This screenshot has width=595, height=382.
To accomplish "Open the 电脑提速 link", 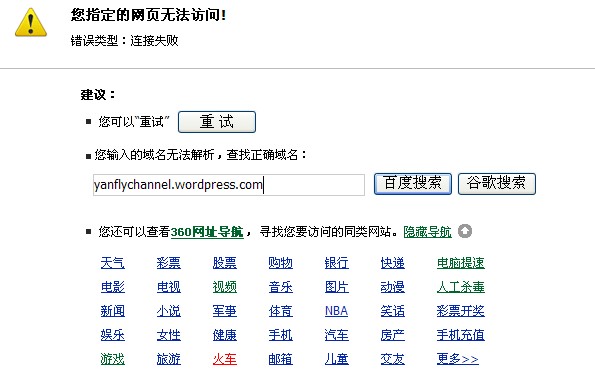I will point(461,263).
